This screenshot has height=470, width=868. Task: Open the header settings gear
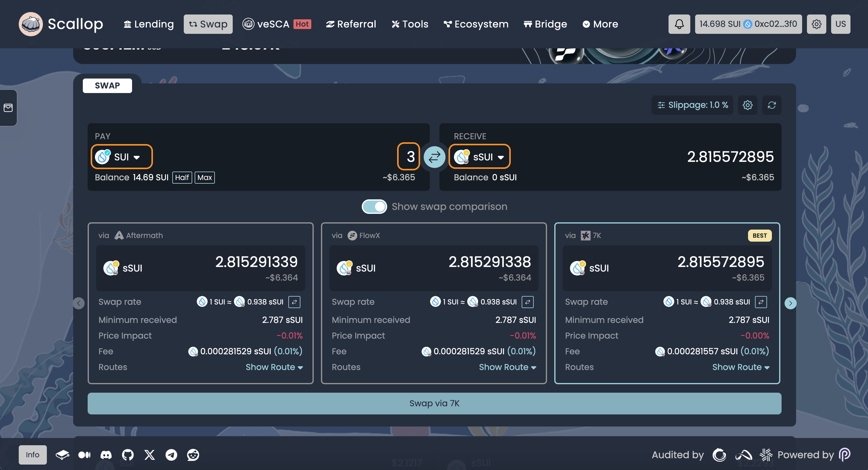[816, 24]
